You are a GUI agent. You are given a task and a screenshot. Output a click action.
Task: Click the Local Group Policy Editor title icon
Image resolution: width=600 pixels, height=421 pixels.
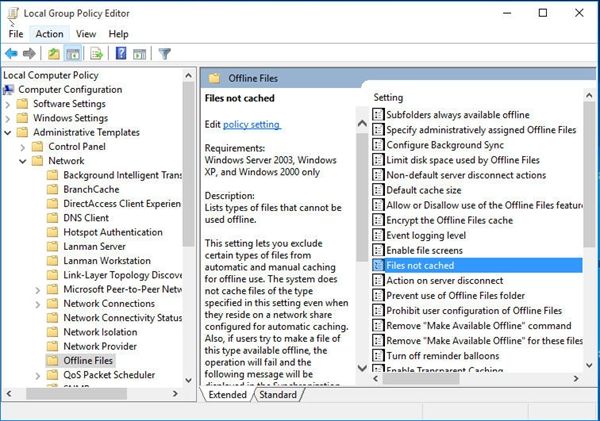[x=13, y=14]
